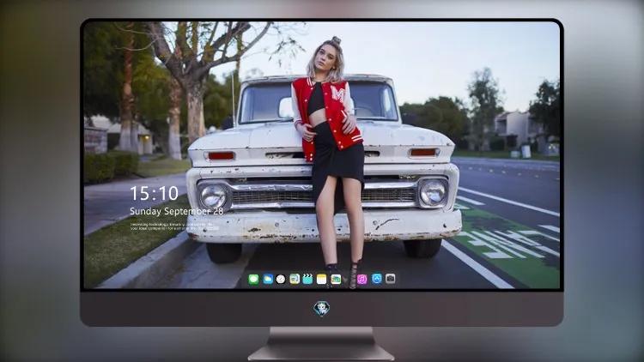Open the yellow Notes app in dock

[x=321, y=280]
